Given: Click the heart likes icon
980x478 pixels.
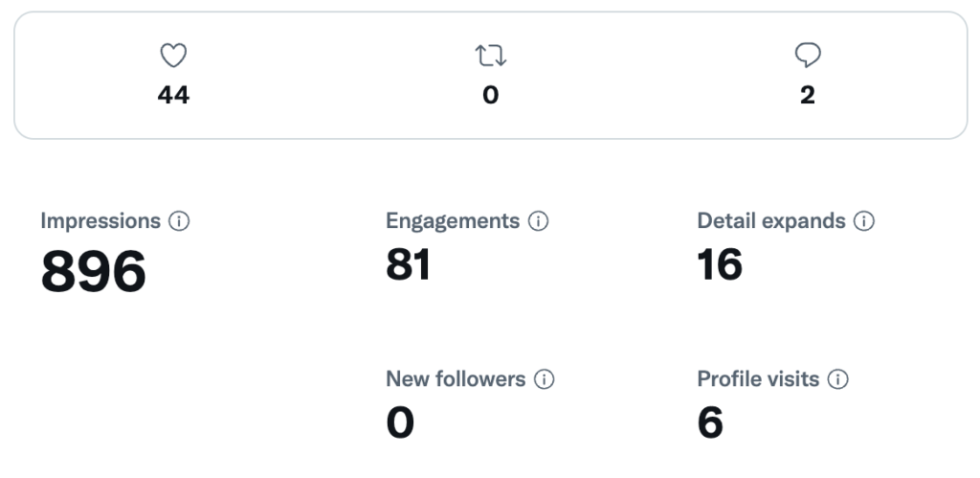Looking at the screenshot, I should [x=173, y=55].
